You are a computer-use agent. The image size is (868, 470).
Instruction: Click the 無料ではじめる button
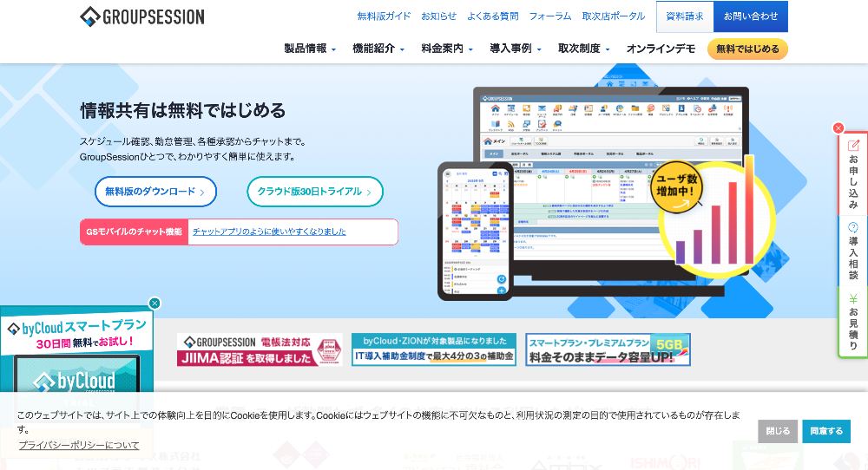tap(747, 49)
